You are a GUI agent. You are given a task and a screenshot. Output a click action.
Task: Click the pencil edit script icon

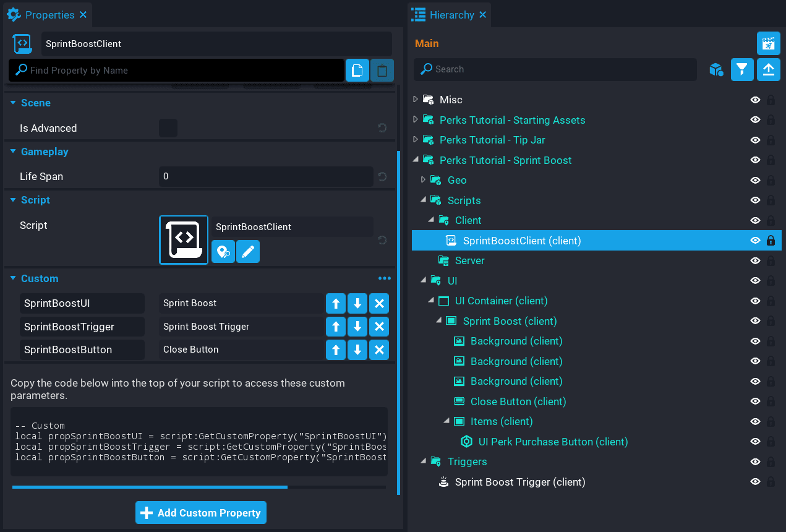point(248,252)
